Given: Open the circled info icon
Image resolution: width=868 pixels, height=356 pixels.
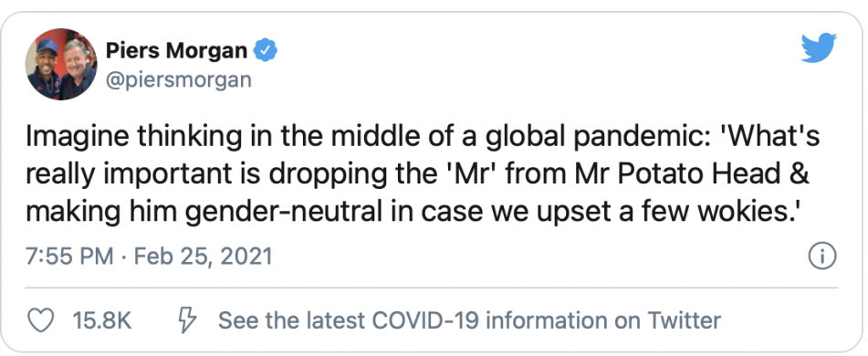Looking at the screenshot, I should pos(822,257).
